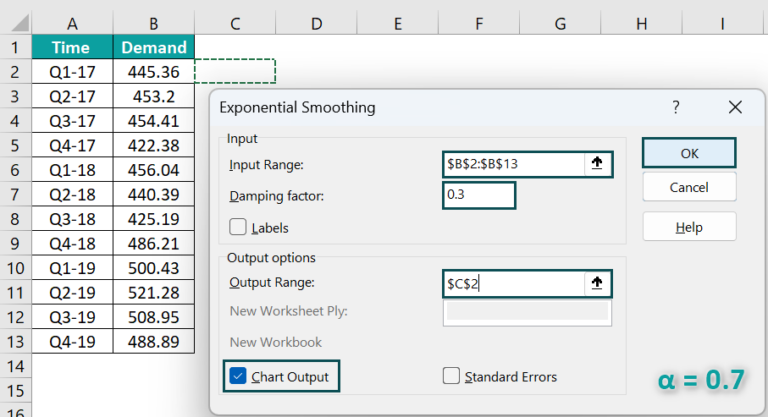Open Help from the dialog button
The image size is (768, 417).
coord(689,227)
